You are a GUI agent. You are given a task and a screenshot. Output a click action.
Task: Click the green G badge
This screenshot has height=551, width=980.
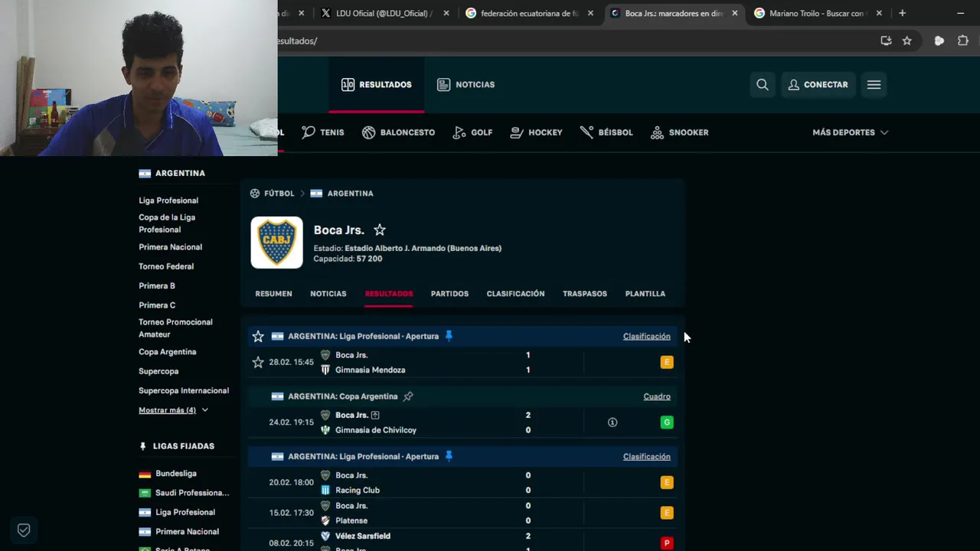point(667,422)
